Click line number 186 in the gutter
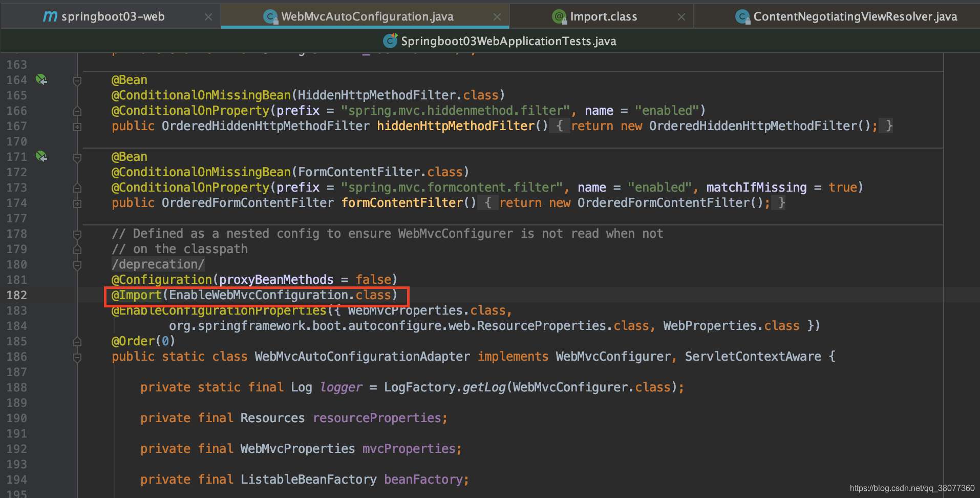The height and width of the screenshot is (498, 980). [16, 357]
